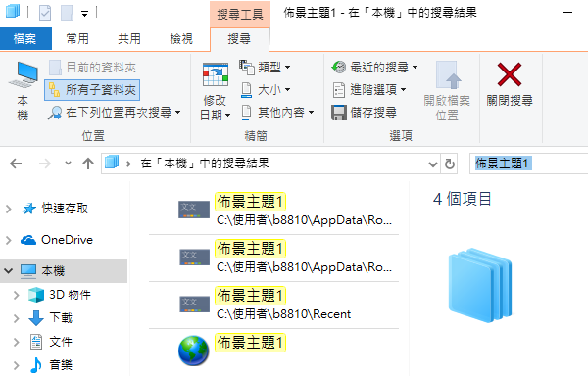The height and width of the screenshot is (376, 588).
Task: Go up one level with up arrow
Action: tap(88, 164)
